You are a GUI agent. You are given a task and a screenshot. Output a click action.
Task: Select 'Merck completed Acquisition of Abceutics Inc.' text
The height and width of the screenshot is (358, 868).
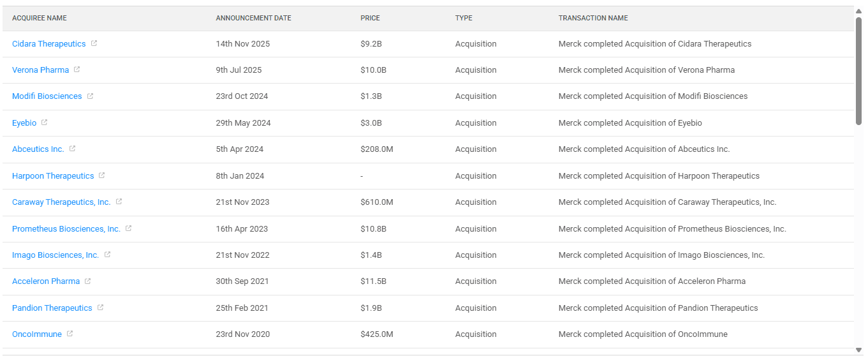click(644, 149)
